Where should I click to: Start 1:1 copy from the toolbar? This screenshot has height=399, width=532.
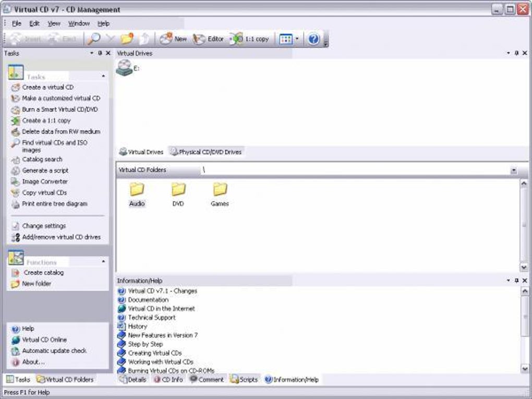[x=249, y=39]
